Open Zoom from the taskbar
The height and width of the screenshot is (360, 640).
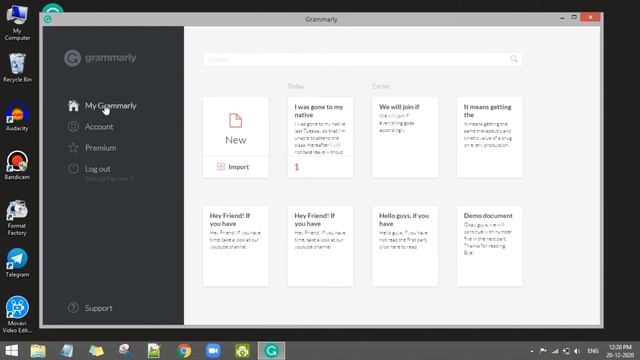tap(213, 351)
